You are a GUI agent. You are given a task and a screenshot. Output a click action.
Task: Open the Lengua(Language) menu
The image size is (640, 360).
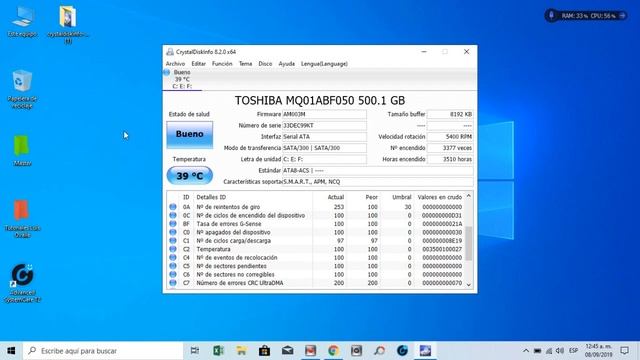324,64
